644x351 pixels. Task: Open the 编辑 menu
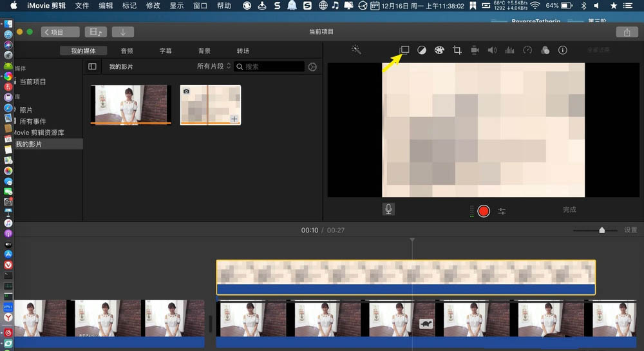[x=106, y=6]
